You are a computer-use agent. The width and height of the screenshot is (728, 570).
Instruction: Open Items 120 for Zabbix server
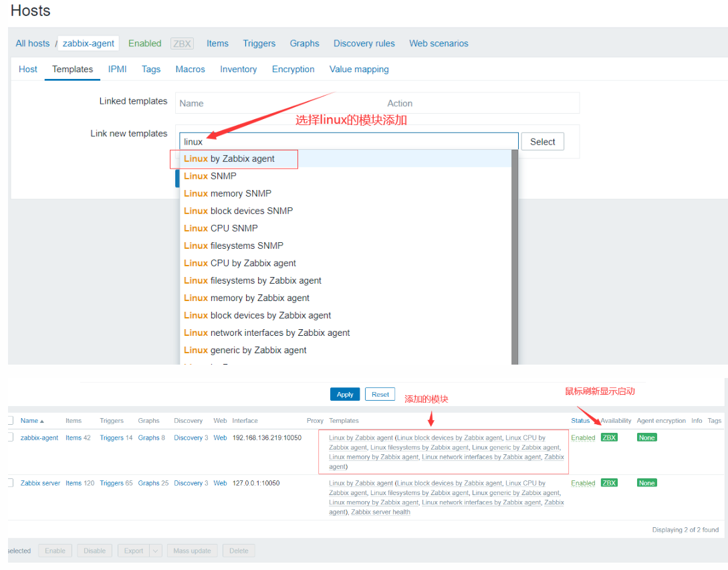pos(74,483)
